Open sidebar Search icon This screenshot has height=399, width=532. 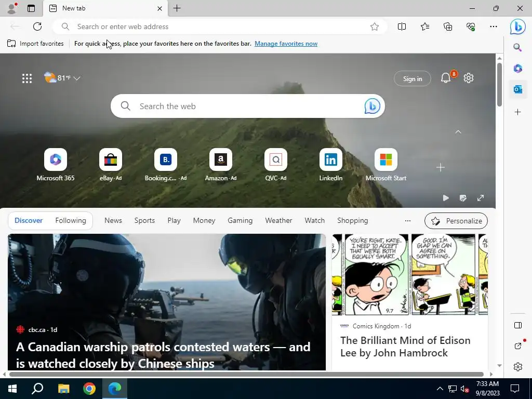point(517,47)
